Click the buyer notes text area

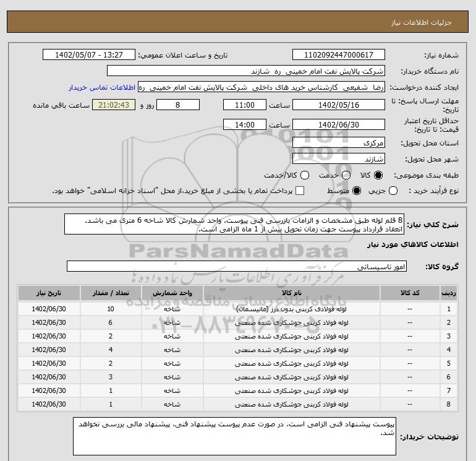coord(235,436)
